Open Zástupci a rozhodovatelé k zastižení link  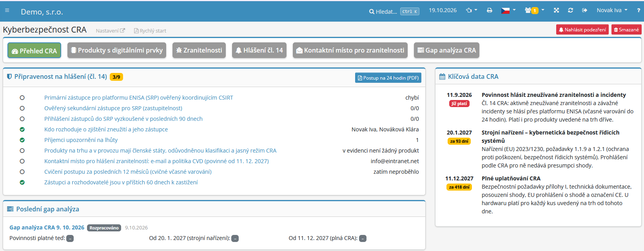pos(121,182)
